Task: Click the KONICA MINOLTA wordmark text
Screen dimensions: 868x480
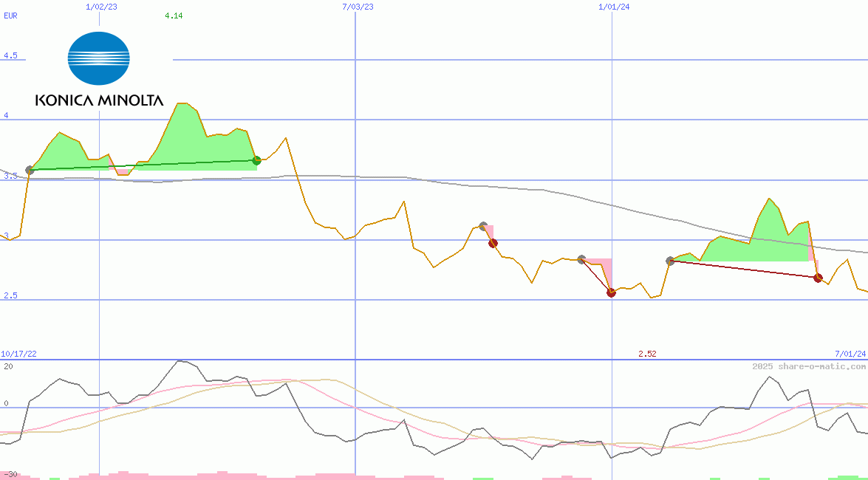Action: tap(99, 100)
